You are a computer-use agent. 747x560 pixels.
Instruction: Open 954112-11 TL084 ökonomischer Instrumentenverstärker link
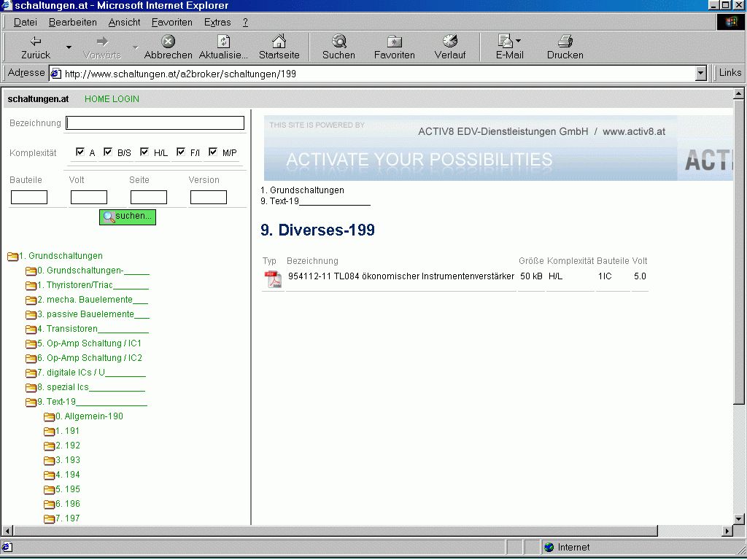coord(401,276)
